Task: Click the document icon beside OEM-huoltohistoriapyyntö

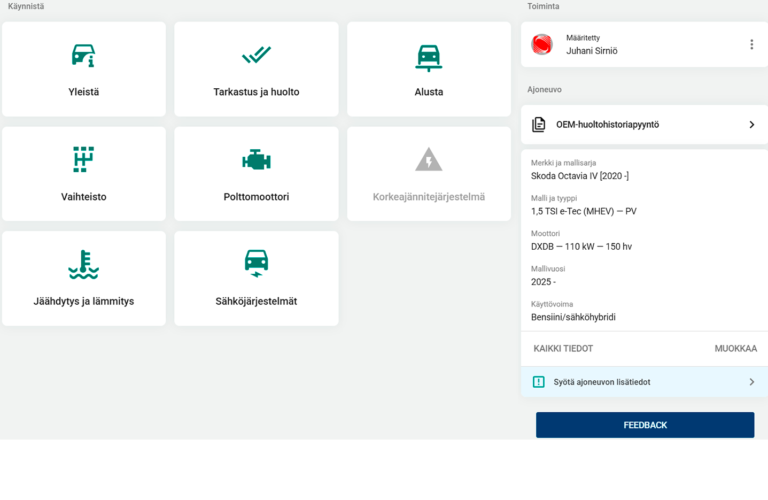Action: pyautogui.click(x=538, y=124)
